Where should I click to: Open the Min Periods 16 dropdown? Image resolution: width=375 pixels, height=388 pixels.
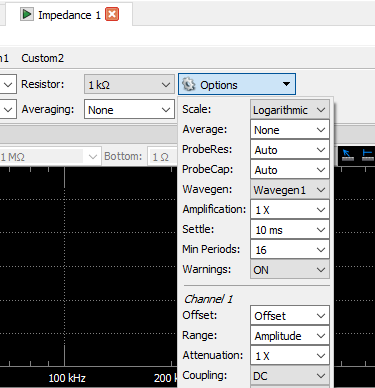[290, 250]
